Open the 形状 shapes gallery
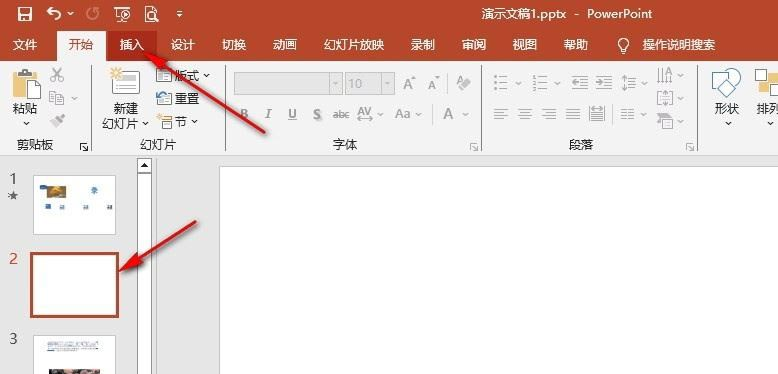The height and width of the screenshot is (374, 778). [726, 97]
